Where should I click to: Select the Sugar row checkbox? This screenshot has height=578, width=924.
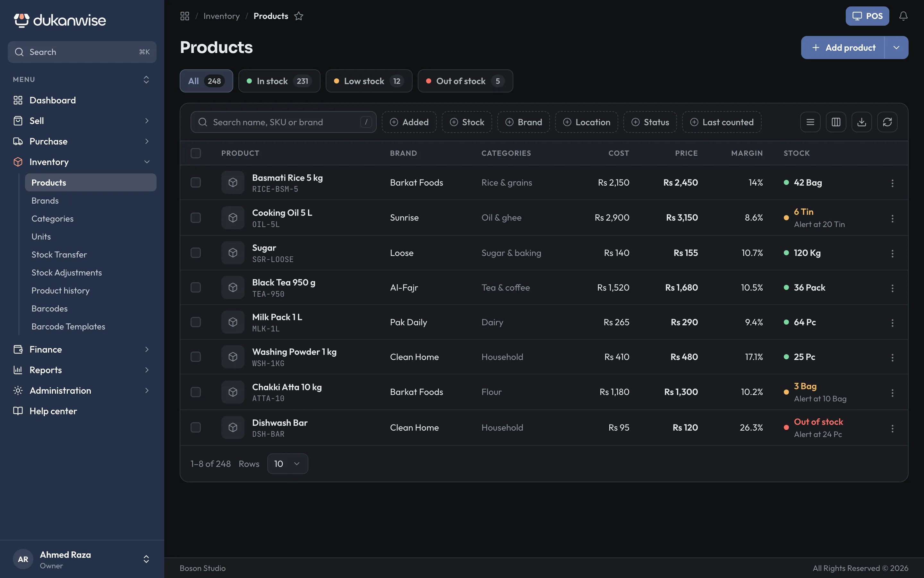(195, 253)
